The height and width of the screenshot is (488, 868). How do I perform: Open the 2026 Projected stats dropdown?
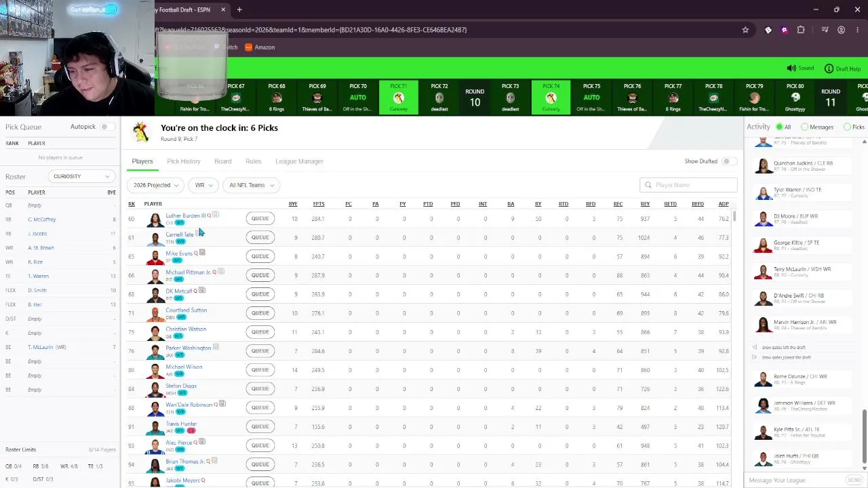tap(156, 185)
